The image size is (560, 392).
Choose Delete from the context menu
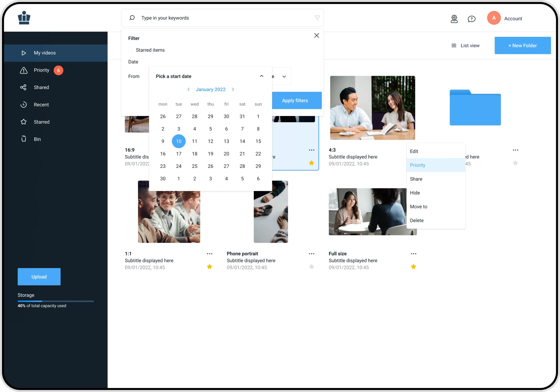[x=417, y=220]
